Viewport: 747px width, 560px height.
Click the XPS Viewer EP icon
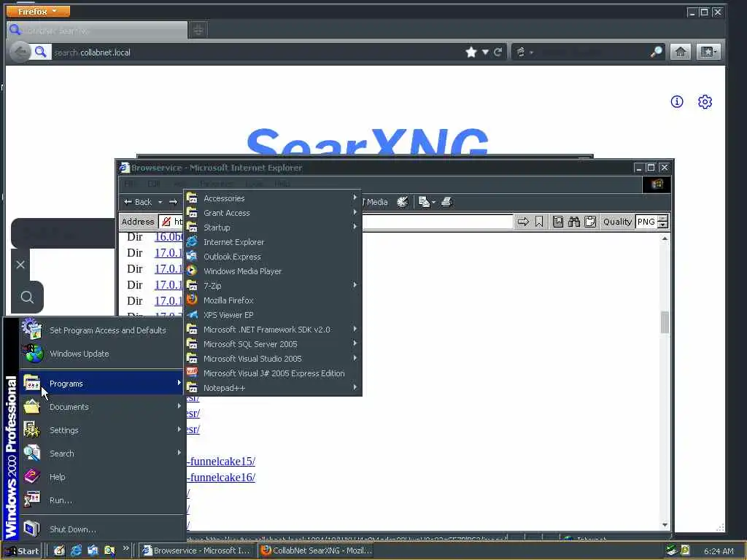click(x=192, y=314)
